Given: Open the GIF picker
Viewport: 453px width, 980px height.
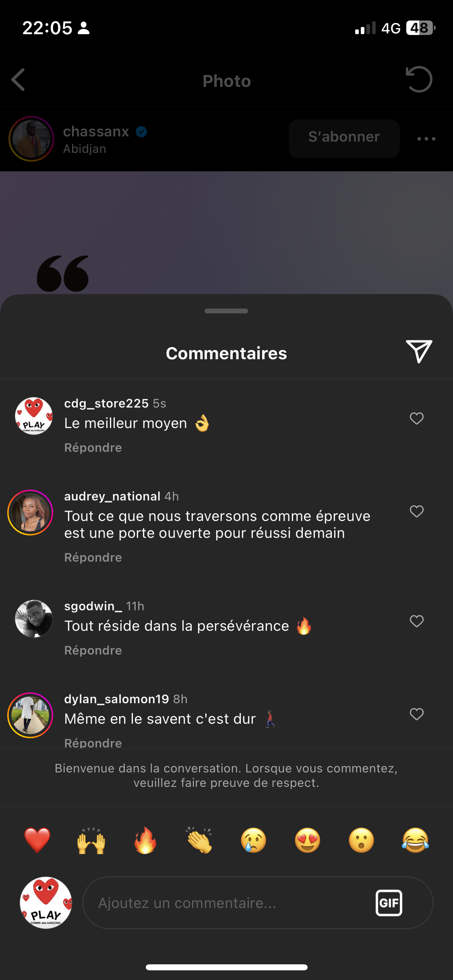Looking at the screenshot, I should coord(389,903).
